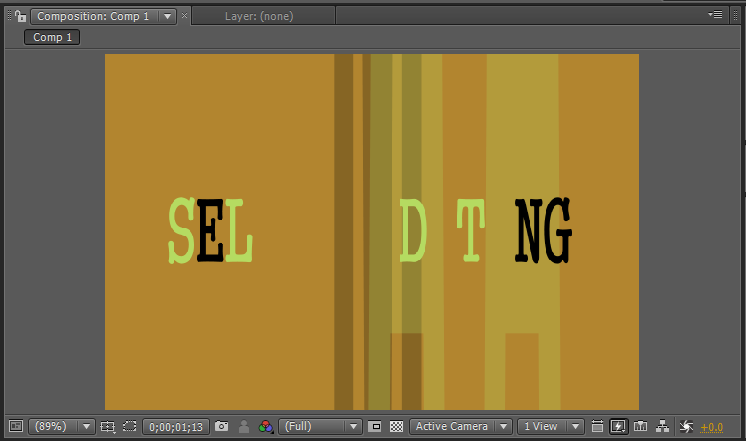
Task: Click the Comp 1 breadcrumb button
Action: click(52, 37)
